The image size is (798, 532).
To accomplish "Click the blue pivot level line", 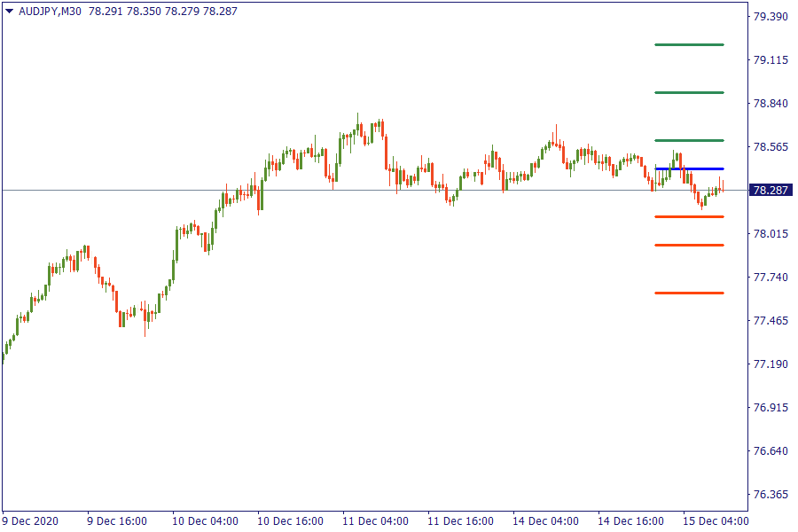I will click(689, 168).
